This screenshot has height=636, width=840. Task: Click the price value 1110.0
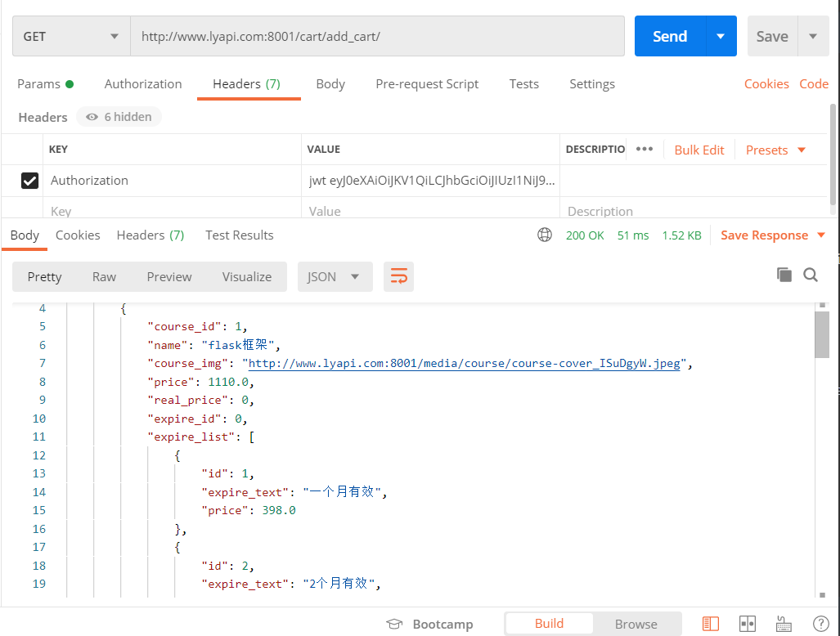point(228,382)
